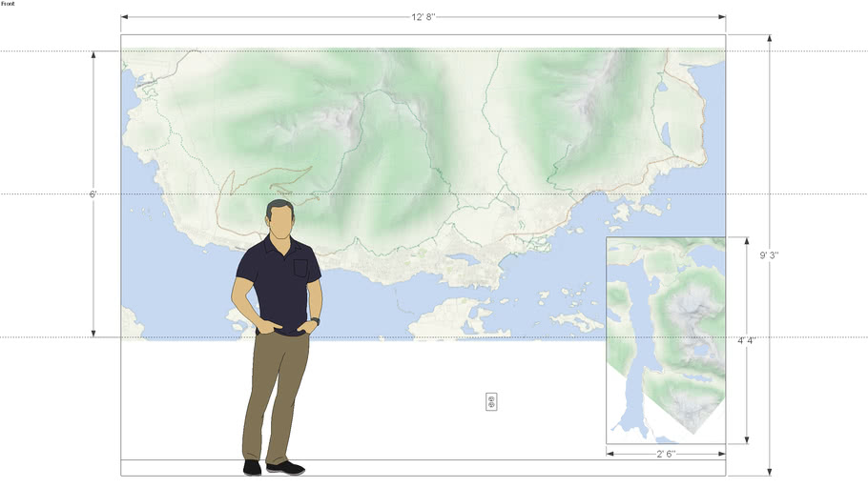Click the Front view label
The image size is (868, 488).
(x=8, y=4)
